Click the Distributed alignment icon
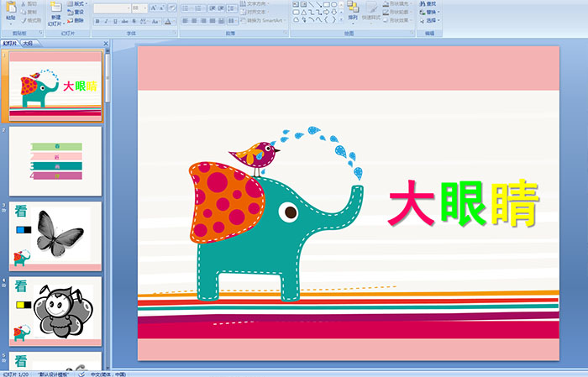This screenshot has width=588, height=377. pyautogui.click(x=221, y=21)
